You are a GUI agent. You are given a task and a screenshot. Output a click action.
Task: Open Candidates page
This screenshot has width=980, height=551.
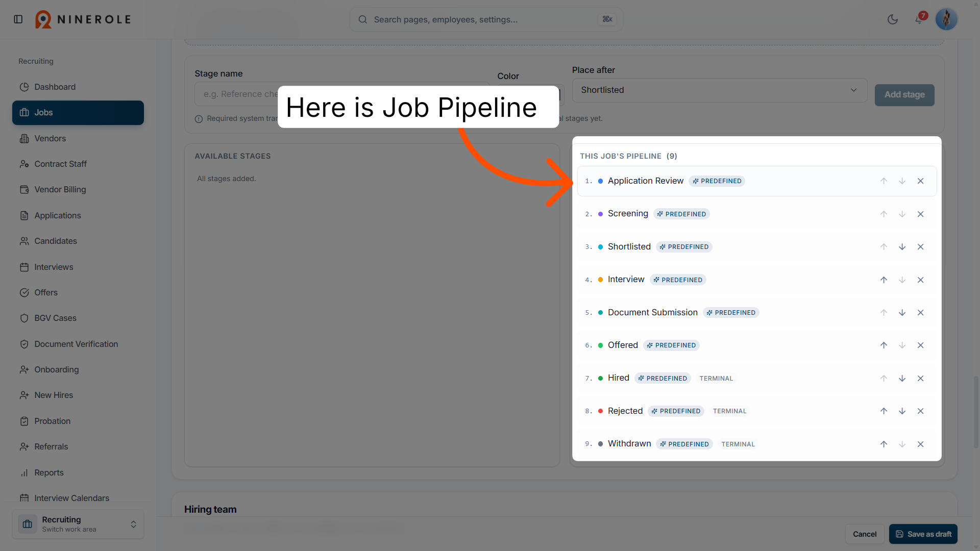[x=78, y=241]
